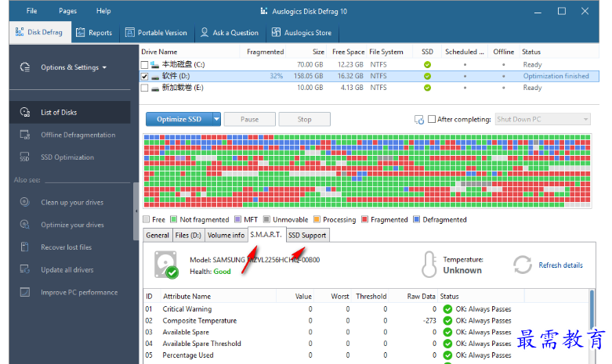Switch to the S.M.A.R.T. tab
Viewport: 612px width, 364px height.
[266, 235]
